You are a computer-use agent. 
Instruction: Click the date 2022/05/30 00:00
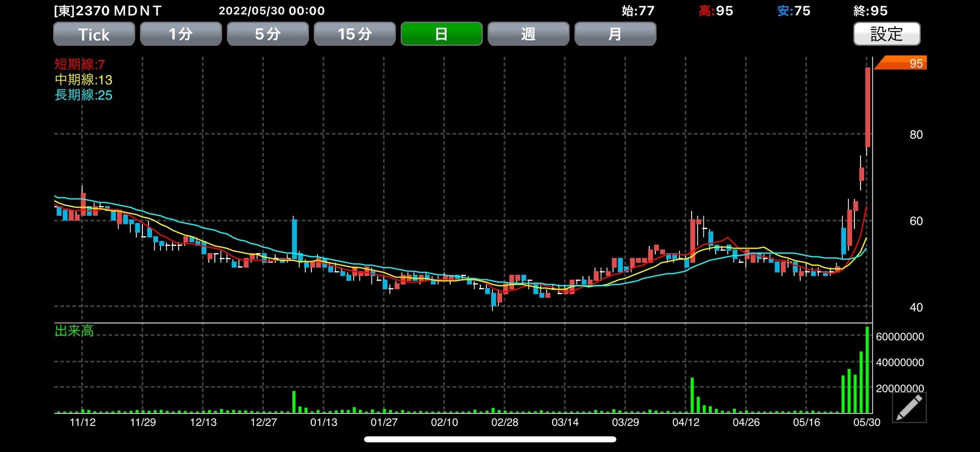click(x=272, y=11)
